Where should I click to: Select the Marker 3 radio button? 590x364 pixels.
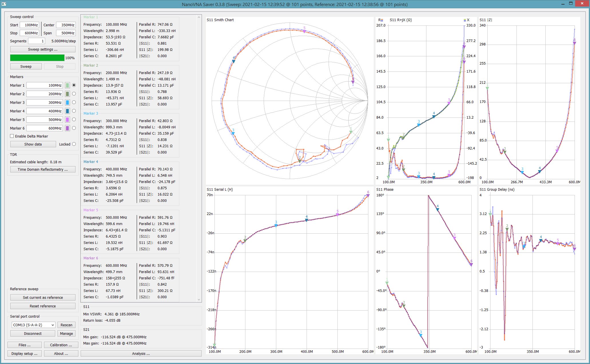pos(74,102)
